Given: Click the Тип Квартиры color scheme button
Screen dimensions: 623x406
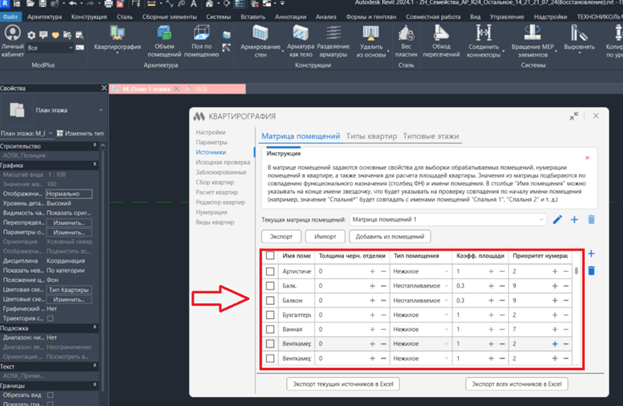Looking at the screenshot, I should tap(69, 290).
